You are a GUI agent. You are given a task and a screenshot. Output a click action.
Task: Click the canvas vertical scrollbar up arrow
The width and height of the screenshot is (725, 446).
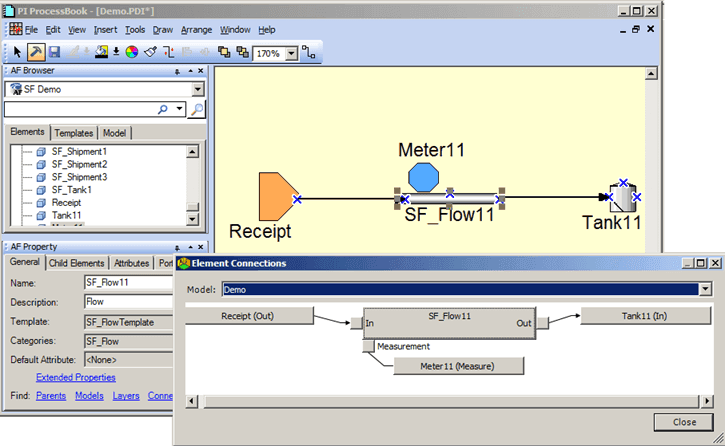651,73
